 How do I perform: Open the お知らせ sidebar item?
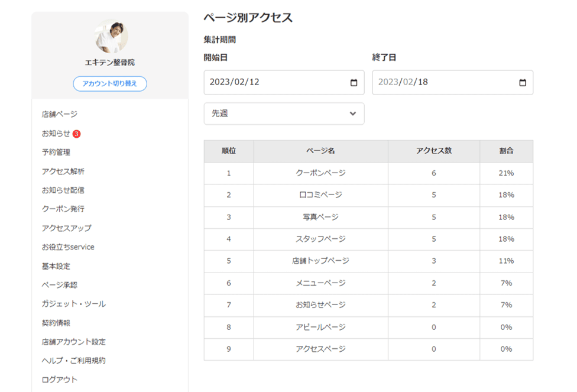coord(56,134)
